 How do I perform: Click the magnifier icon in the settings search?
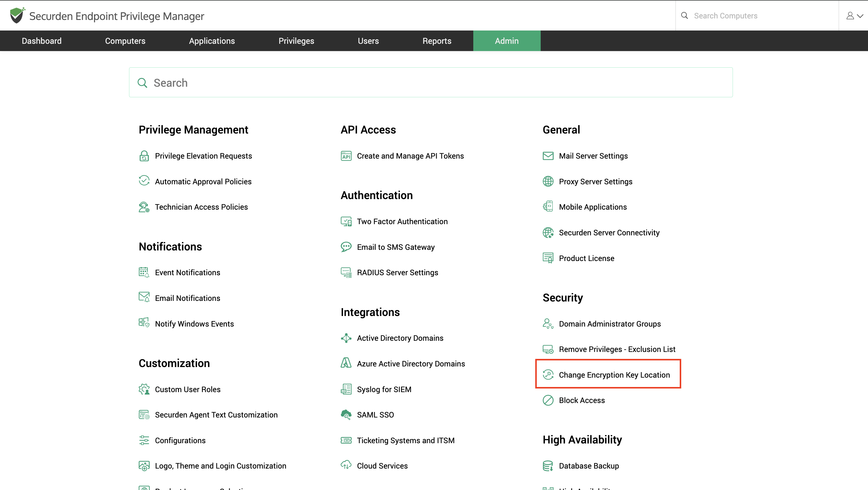click(142, 83)
